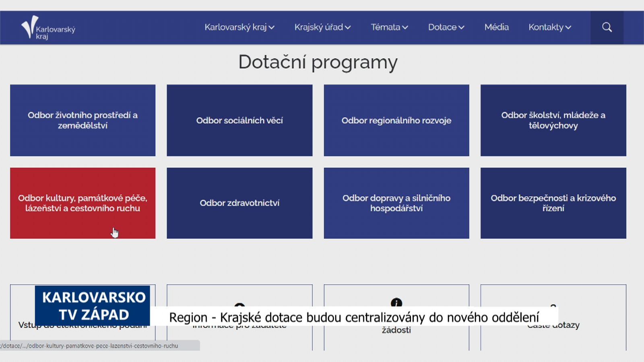Expand the Dotace menu
The image size is (644, 362).
[x=446, y=27]
